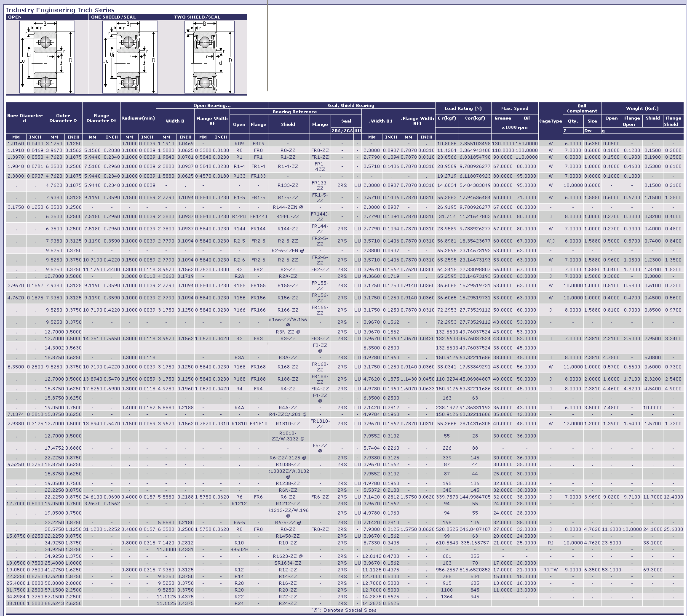Click the 'FR144J' flange reference
Screen dimensions: 687x616
(258, 216)
